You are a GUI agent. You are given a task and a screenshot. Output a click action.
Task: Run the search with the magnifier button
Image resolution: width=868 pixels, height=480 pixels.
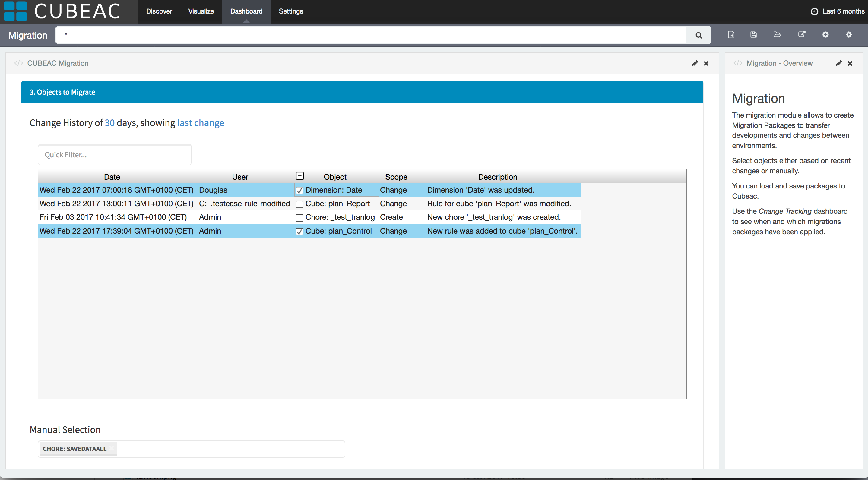pyautogui.click(x=699, y=35)
